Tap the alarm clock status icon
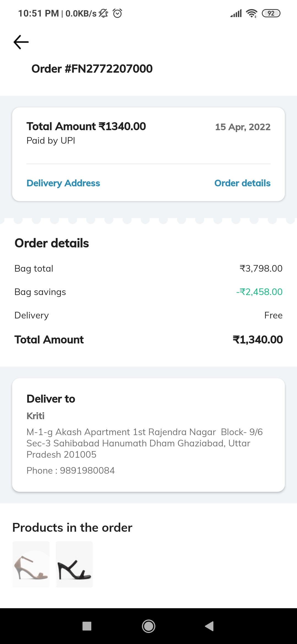 tap(117, 13)
